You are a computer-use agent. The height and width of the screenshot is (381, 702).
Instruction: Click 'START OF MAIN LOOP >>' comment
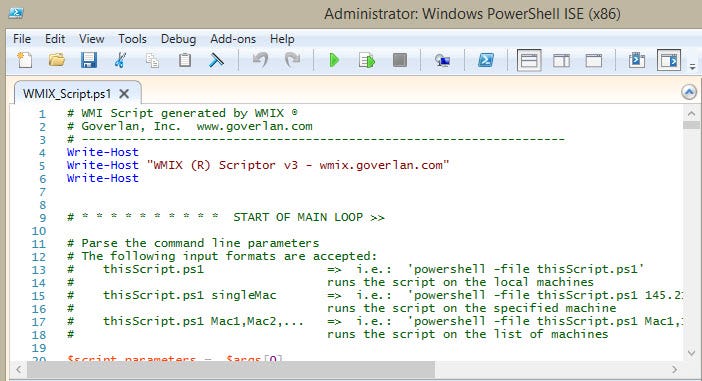[x=308, y=218]
